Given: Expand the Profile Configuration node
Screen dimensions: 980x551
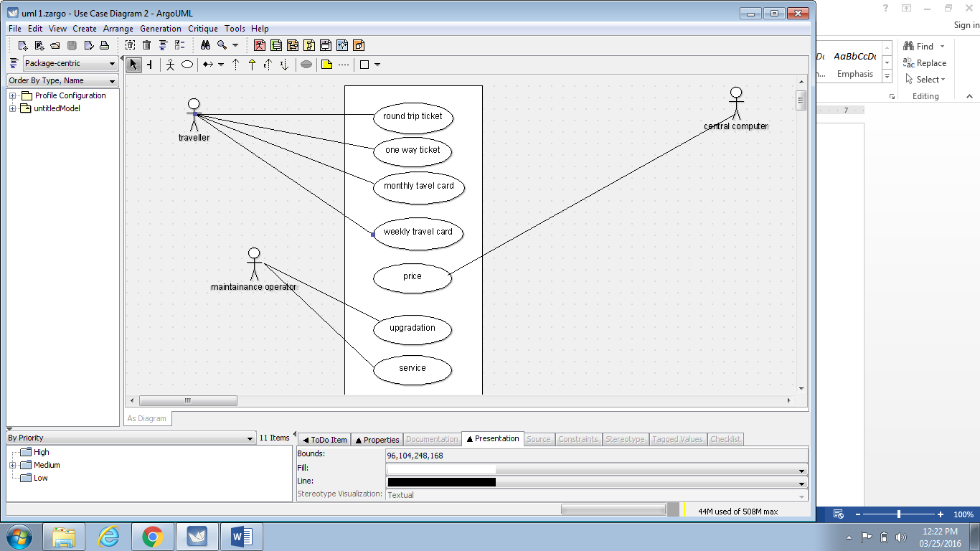Looking at the screenshot, I should 12,95.
